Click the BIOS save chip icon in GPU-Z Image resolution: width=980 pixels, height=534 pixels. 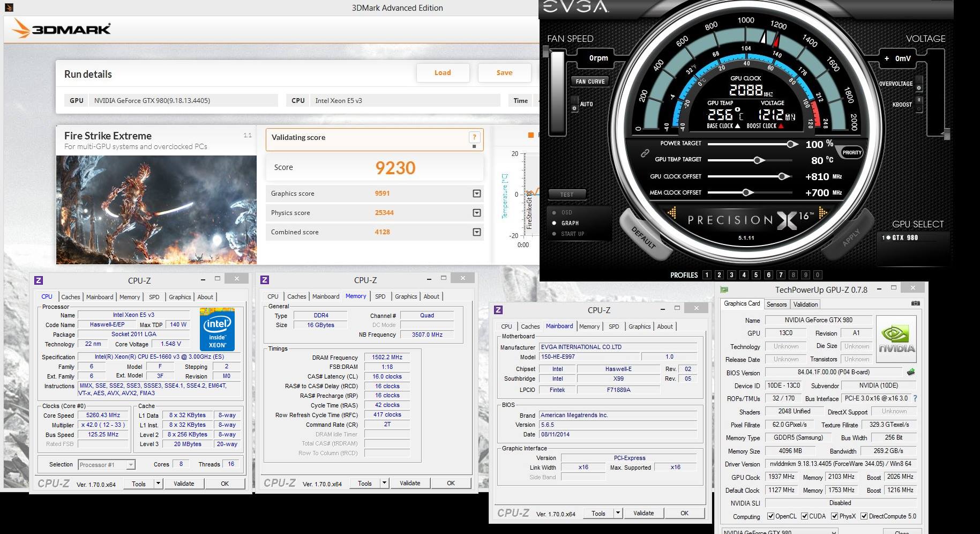point(911,372)
